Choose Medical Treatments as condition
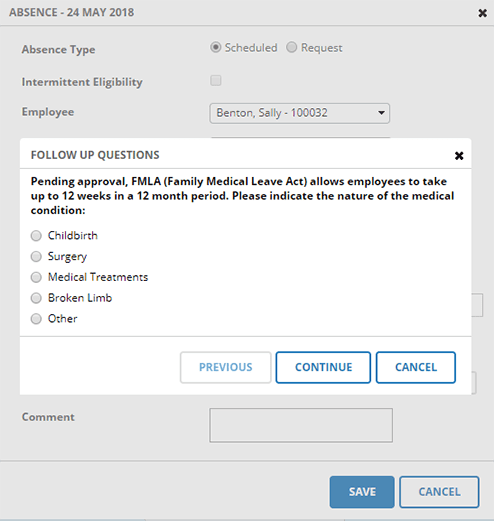494x521 pixels. click(36, 277)
